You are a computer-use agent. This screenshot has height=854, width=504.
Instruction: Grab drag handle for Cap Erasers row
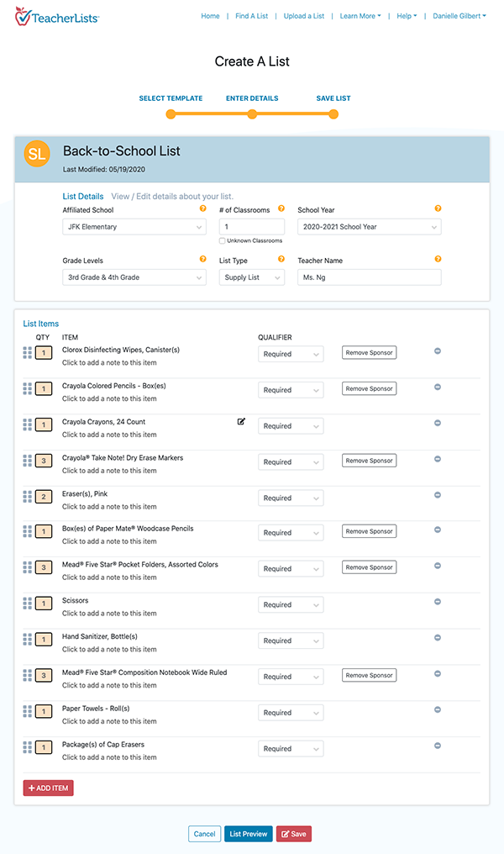point(27,747)
